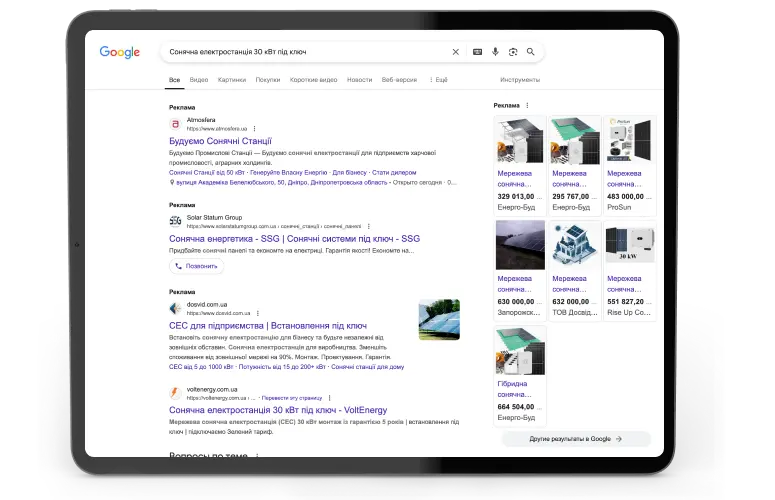Click price 551 827,20 in shopping ads
Image resolution: width=775 pixels, height=500 pixels.
click(625, 301)
